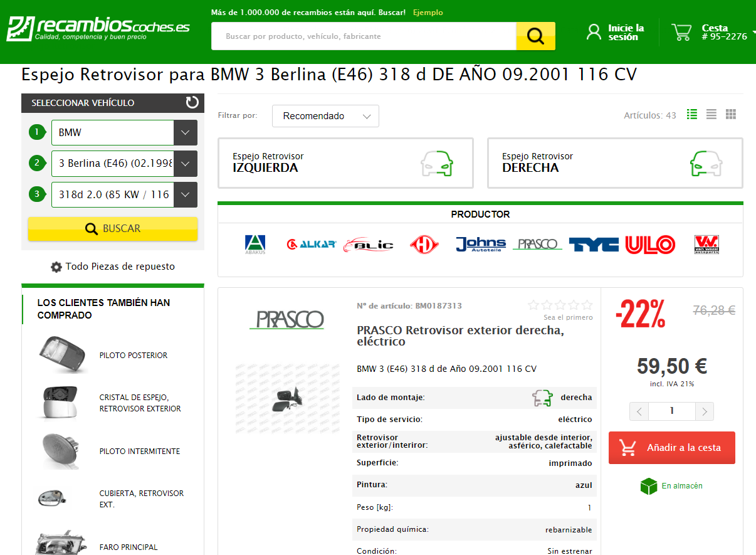Select Espejo Retrovisor DERECHA card
756x555 pixels.
coord(615,163)
